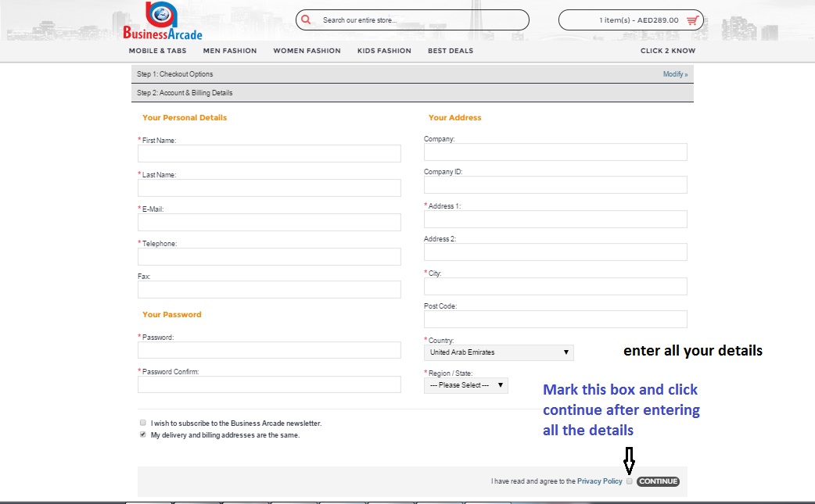Click the Post Code: label
The height and width of the screenshot is (504, 815).
(x=440, y=306)
